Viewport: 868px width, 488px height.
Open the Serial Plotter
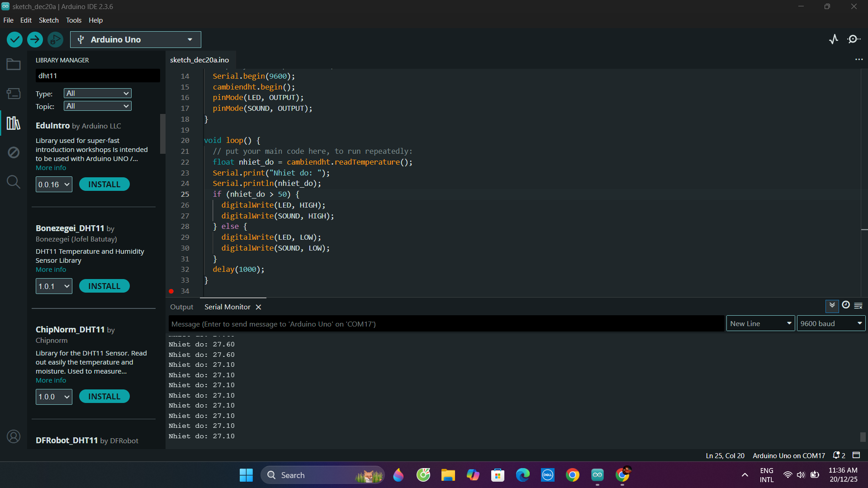coord(834,39)
